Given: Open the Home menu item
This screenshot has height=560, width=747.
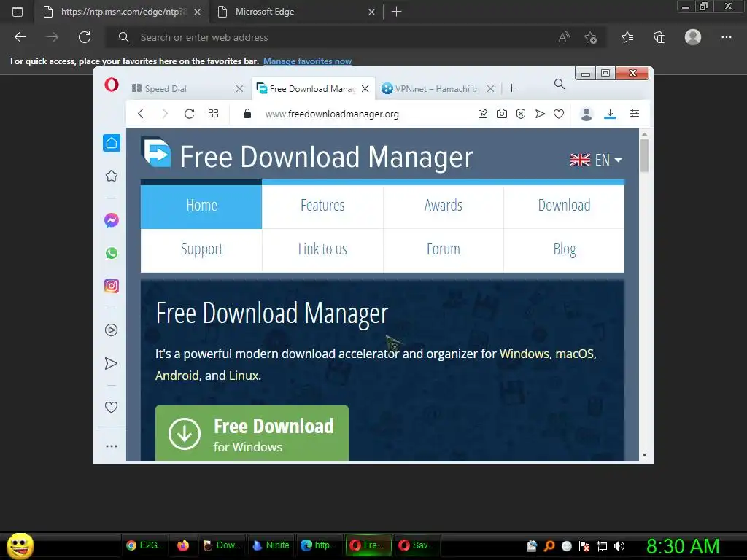Looking at the screenshot, I should click(201, 205).
